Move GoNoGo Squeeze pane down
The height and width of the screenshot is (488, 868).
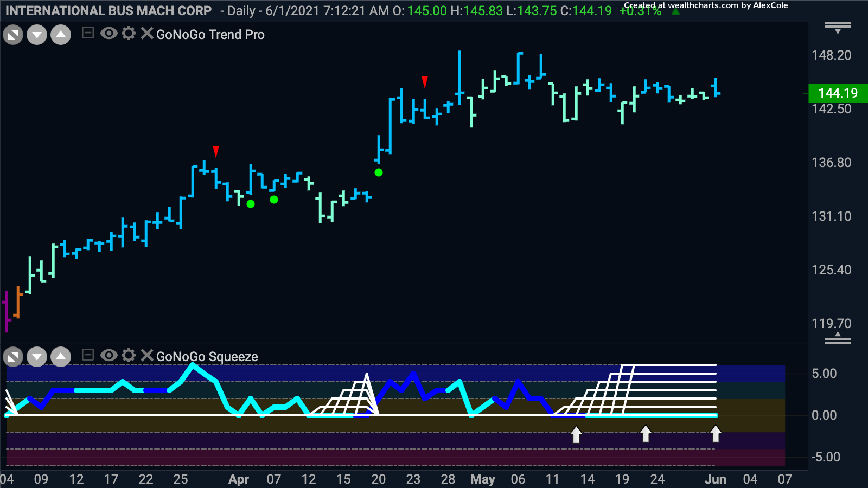pos(37,357)
